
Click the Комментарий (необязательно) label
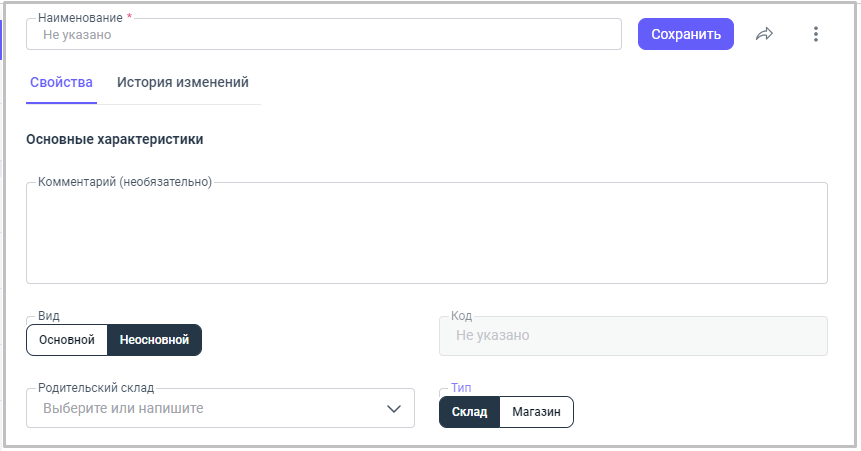point(125,182)
